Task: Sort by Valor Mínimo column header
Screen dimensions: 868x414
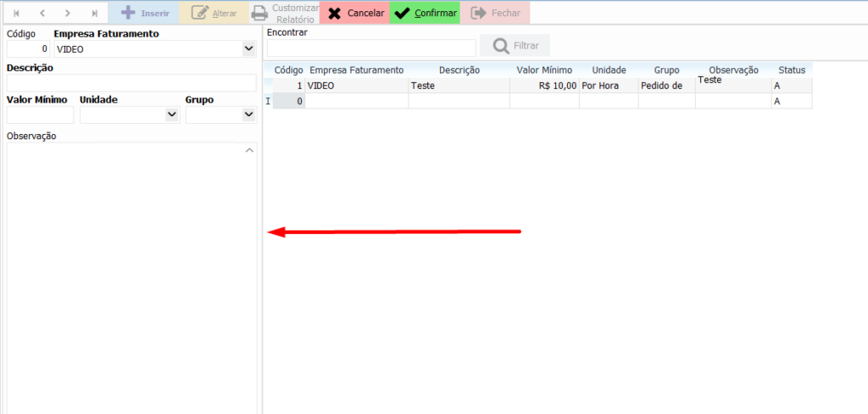Action: 544,70
